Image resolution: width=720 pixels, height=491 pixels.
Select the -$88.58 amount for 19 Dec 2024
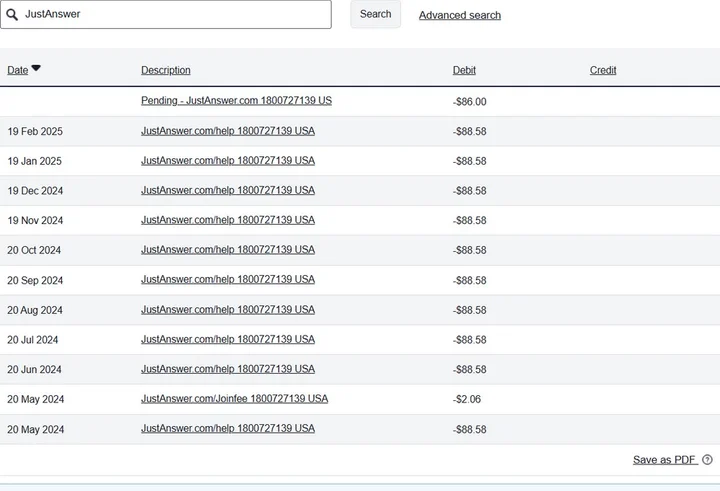pyautogui.click(x=469, y=191)
